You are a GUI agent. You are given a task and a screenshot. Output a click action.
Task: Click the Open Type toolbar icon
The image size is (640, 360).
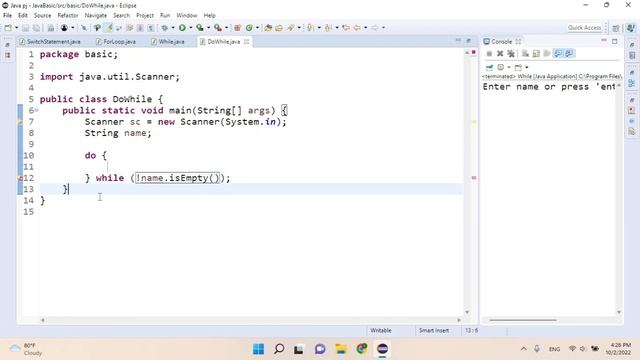click(x=268, y=28)
